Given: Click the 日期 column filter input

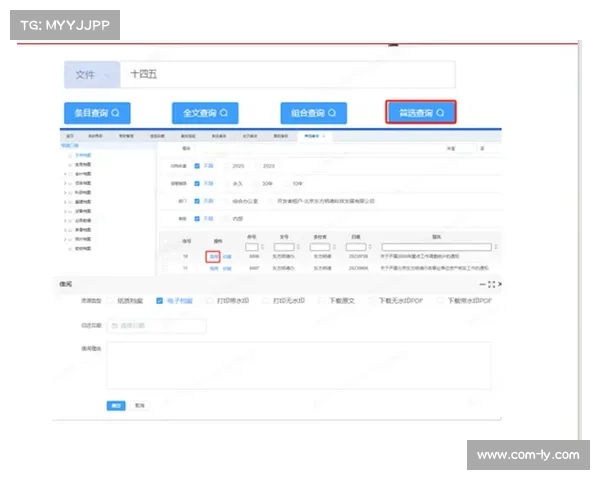Looking at the screenshot, I should [356, 247].
